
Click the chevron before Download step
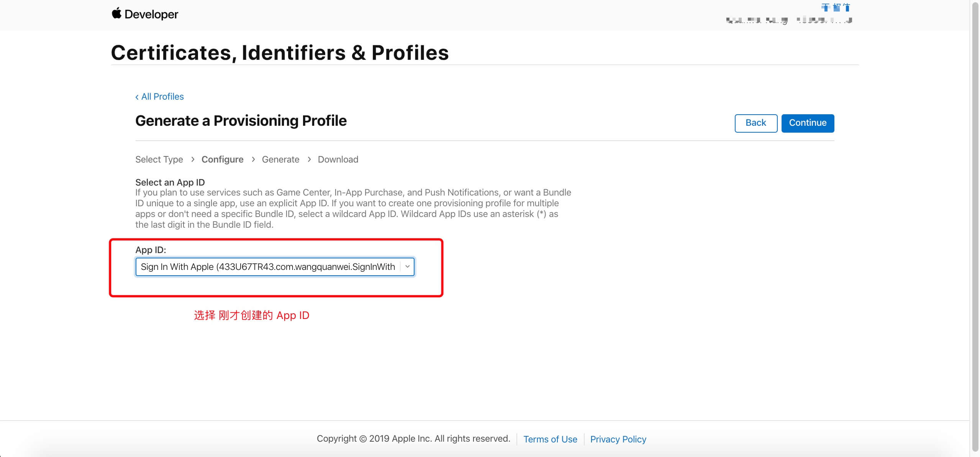[309, 159]
